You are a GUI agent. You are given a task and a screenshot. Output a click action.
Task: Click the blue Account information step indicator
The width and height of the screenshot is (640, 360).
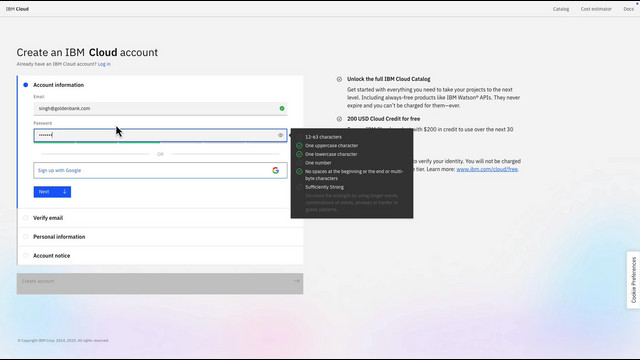pos(26,85)
